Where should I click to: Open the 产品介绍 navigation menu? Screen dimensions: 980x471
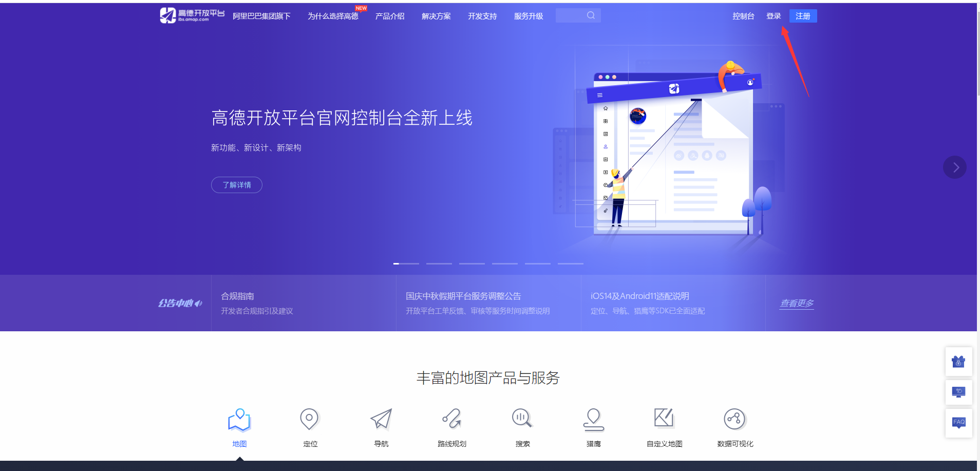pyautogui.click(x=389, y=16)
